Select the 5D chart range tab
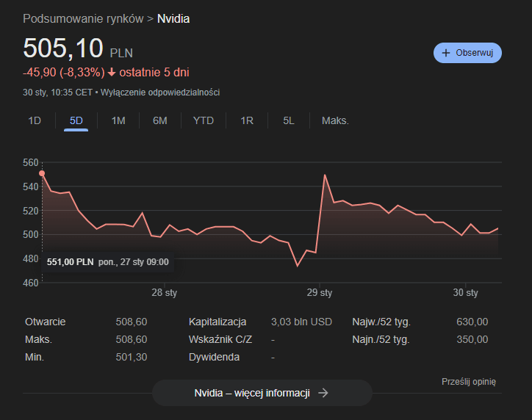The image size is (532, 420). click(x=76, y=120)
